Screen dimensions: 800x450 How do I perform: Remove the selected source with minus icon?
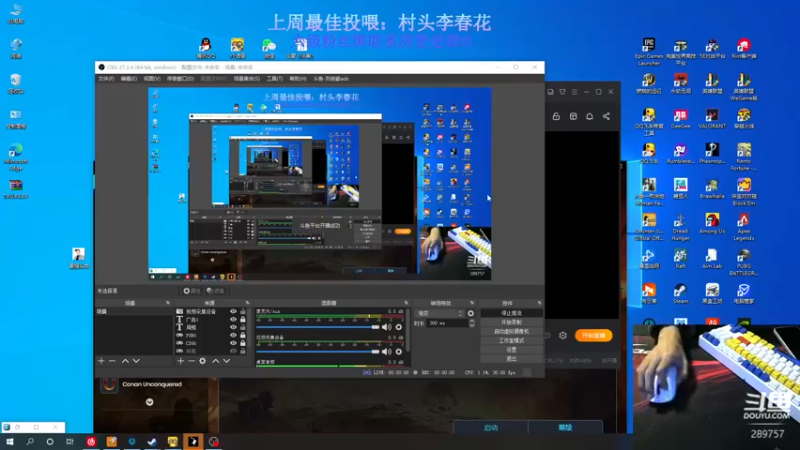(x=191, y=361)
